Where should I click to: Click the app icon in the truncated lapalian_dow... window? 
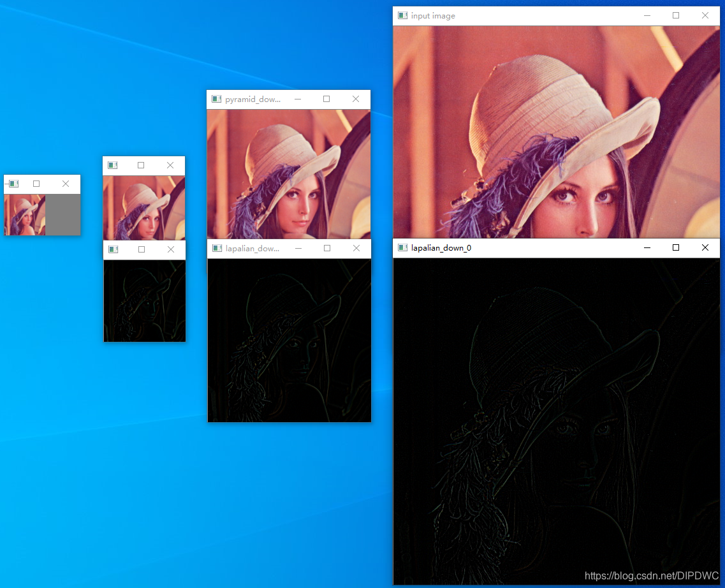tap(217, 248)
